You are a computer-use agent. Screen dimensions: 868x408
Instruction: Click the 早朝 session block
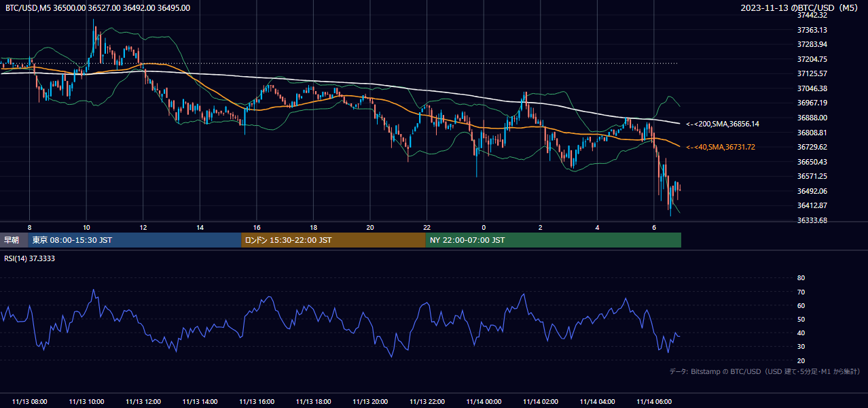[x=14, y=240]
